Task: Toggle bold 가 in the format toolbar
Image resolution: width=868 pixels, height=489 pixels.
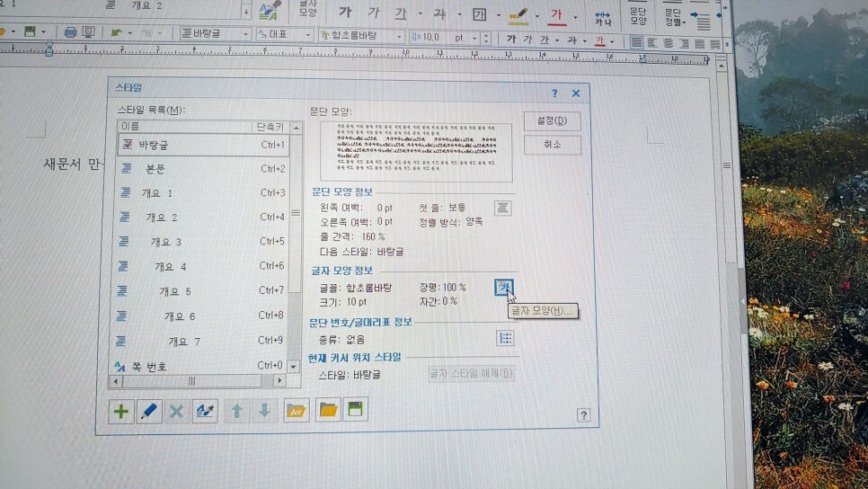Action: point(511,39)
